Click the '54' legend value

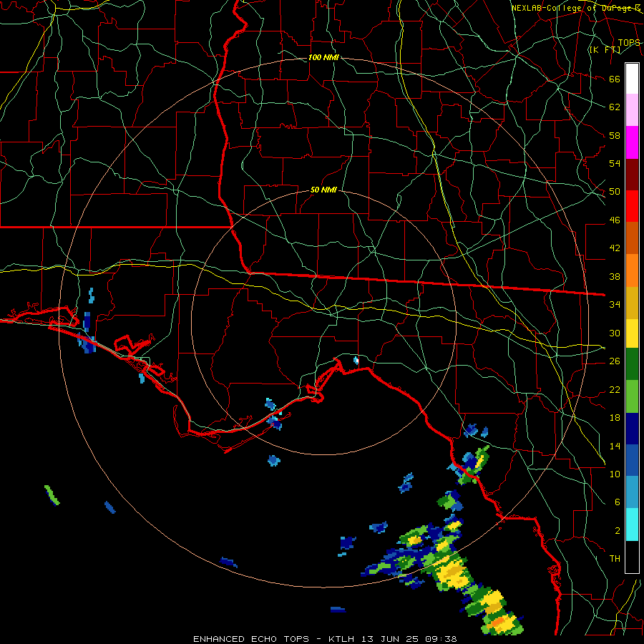tap(615, 163)
